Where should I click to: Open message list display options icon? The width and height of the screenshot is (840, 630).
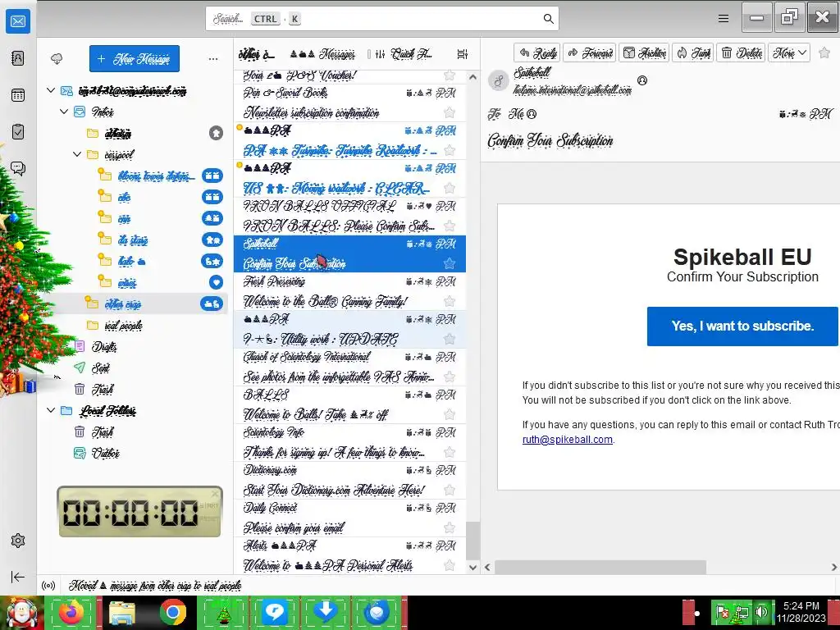pyautogui.click(x=463, y=54)
